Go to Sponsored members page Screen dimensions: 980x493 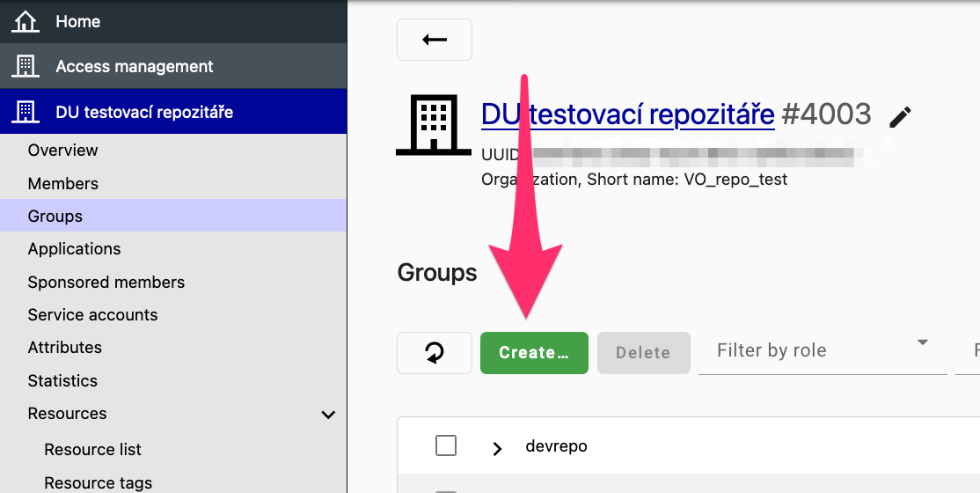pos(106,283)
